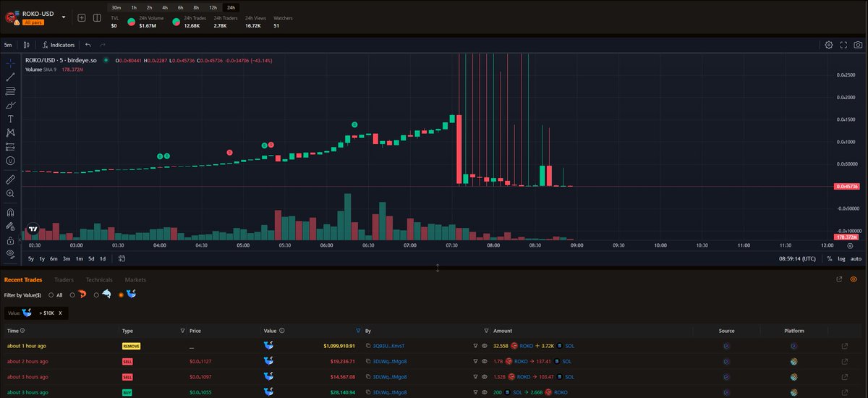Undo the last chart action
This screenshot has width=868, height=398.
[88, 45]
